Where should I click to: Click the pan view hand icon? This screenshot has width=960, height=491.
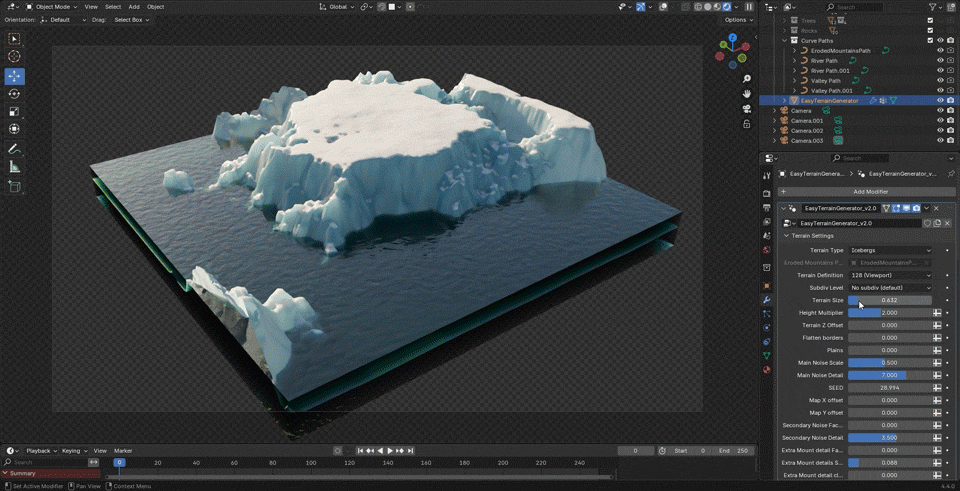pos(746,94)
